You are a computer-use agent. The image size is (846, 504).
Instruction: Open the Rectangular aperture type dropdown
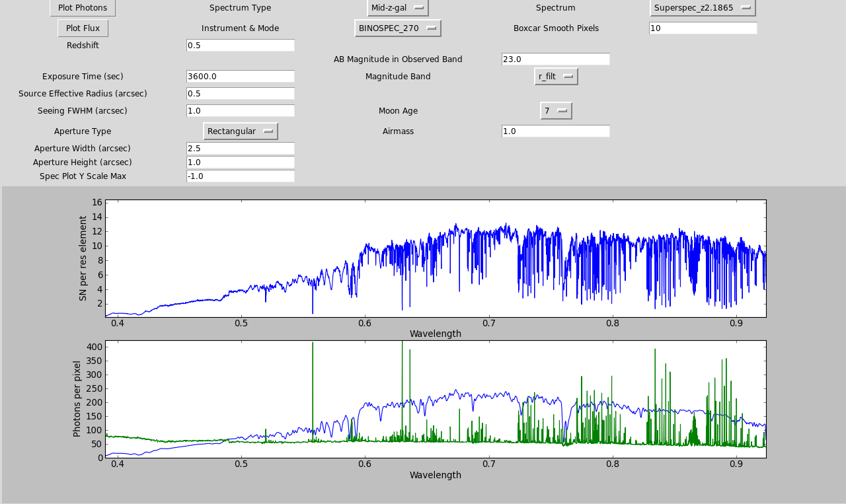click(240, 131)
